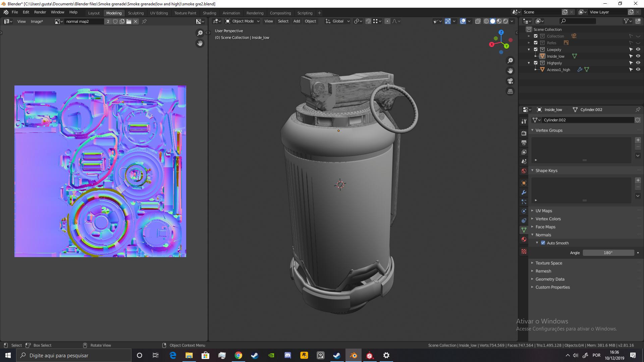The image size is (644, 362).
Task: Click the Cylinder.002 mesh name field
Action: pyautogui.click(x=588, y=120)
